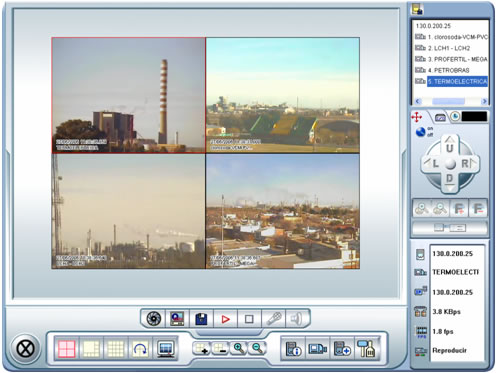This screenshot has width=497, height=373.
Task: Select camera 4. PETROBRAS
Action: point(442,70)
